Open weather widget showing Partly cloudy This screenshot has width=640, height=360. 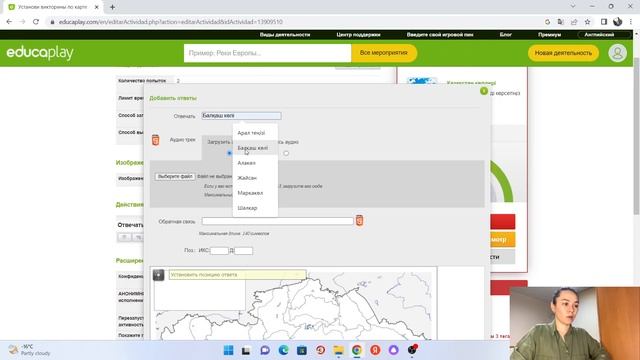point(29,350)
